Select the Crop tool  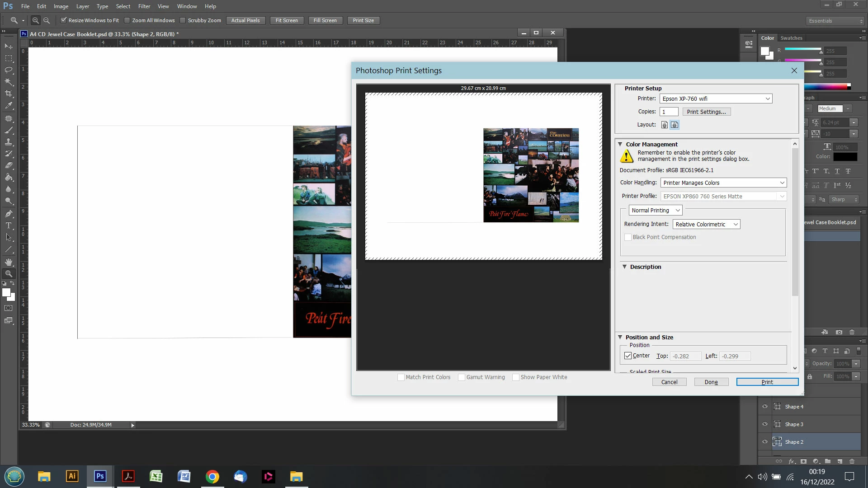coord(9,94)
